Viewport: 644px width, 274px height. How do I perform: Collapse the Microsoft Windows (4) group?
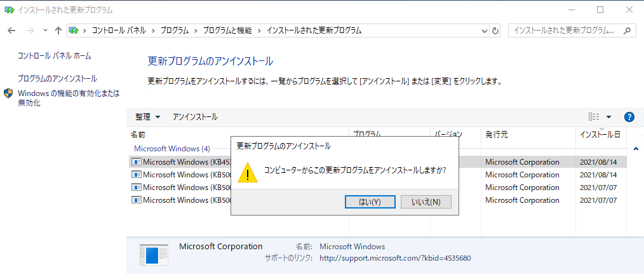(x=636, y=149)
